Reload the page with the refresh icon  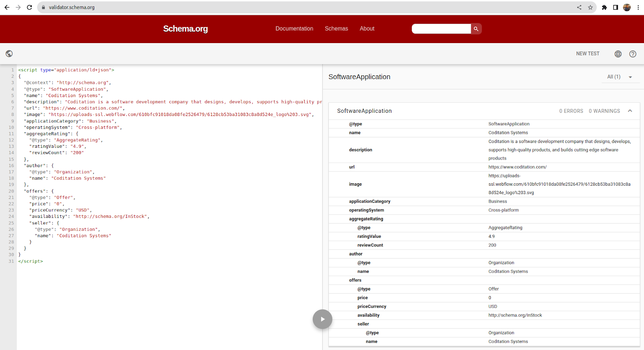(29, 7)
